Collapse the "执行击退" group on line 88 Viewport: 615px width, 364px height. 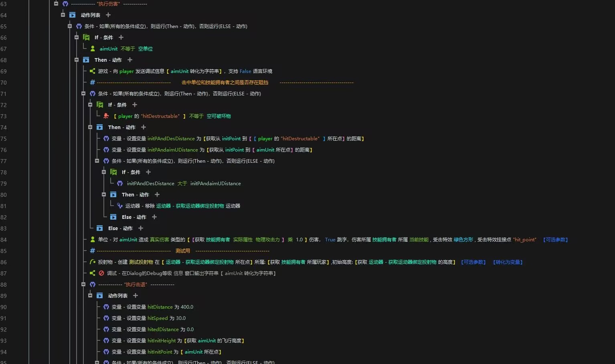click(83, 284)
